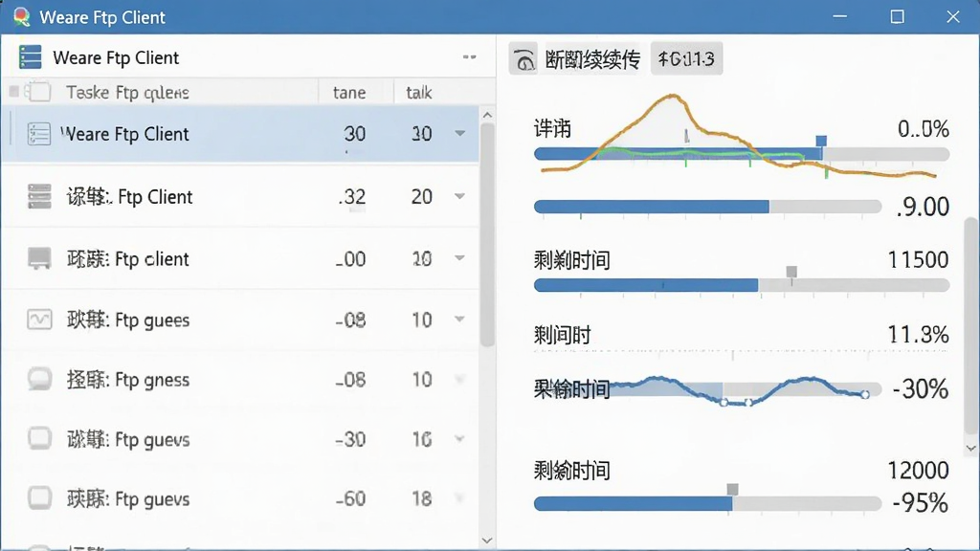Select the row labeled "Ftp guees"
This screenshot has width=980, height=551.
point(240,320)
